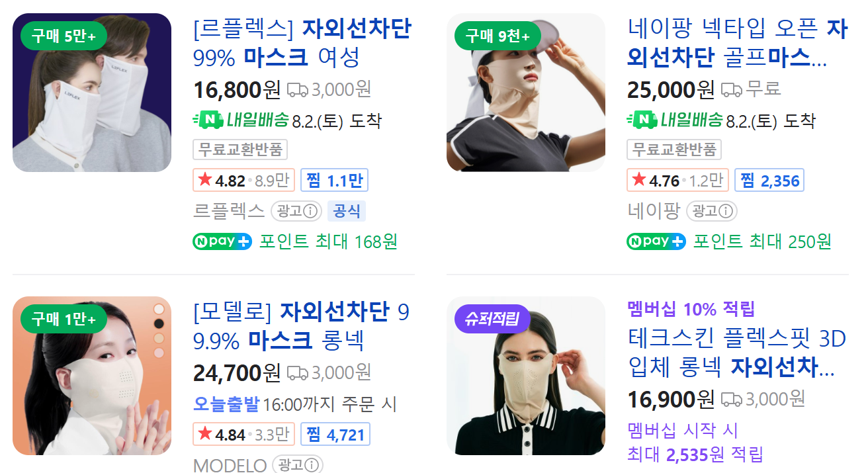868x473 pixels.
Task: Open the 테크스킨 플렉스핏 3D 입체 롱넥 product link
Action: point(737,353)
